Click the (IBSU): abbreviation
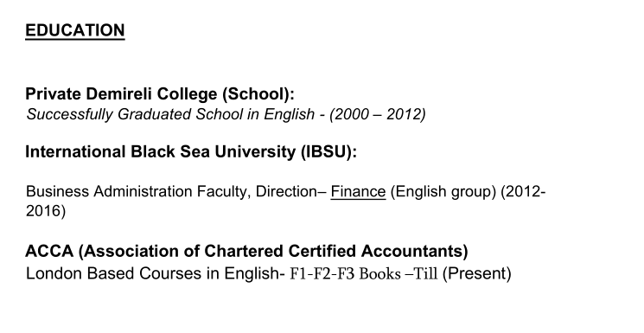Screen dimensions: 644x333 [x=328, y=152]
